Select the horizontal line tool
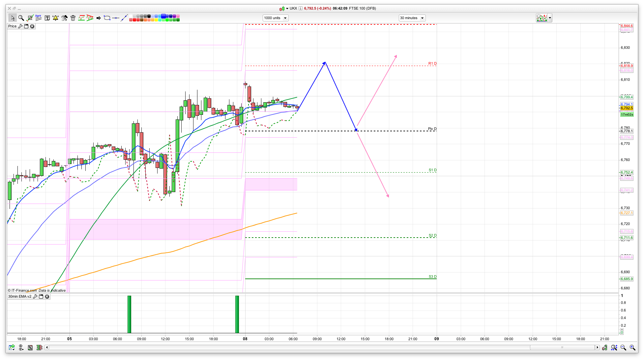Viewport: 644px width, 360px height. pos(116,18)
